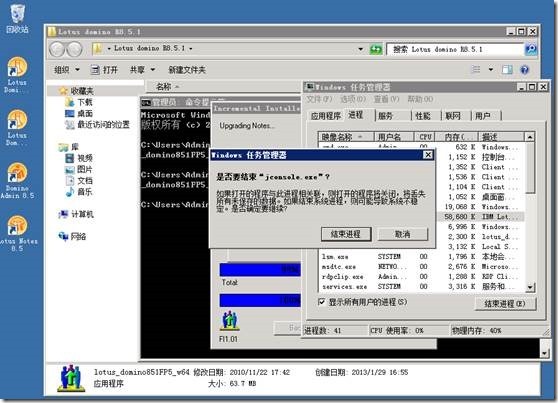This screenshot has height=403, width=558.
Task: Open the Lotus Notes 8.5 desktop shortcut
Action: [x=18, y=234]
